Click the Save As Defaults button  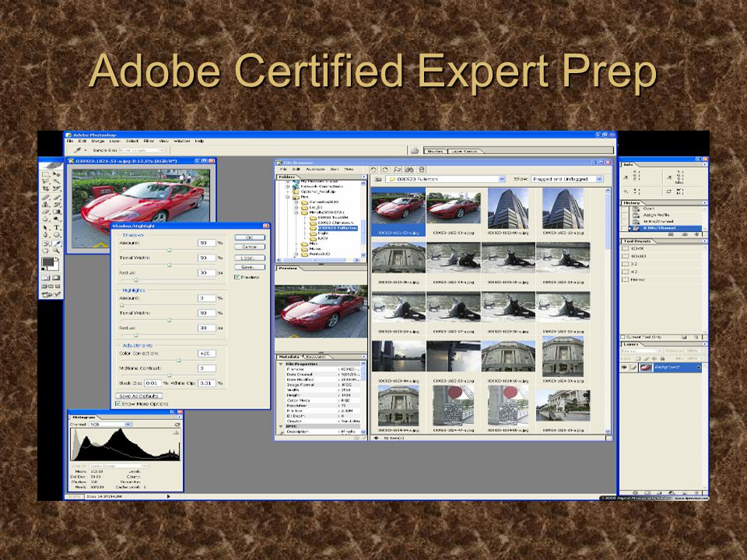coord(139,396)
